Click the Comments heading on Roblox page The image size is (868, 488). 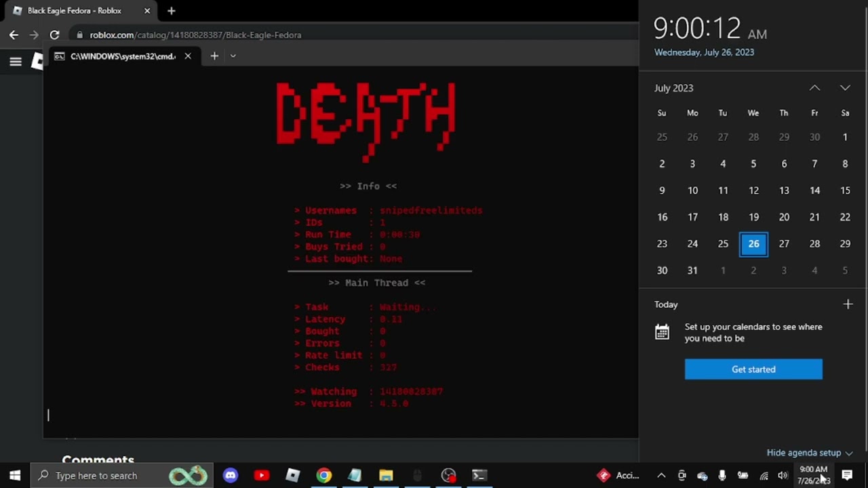click(x=98, y=460)
